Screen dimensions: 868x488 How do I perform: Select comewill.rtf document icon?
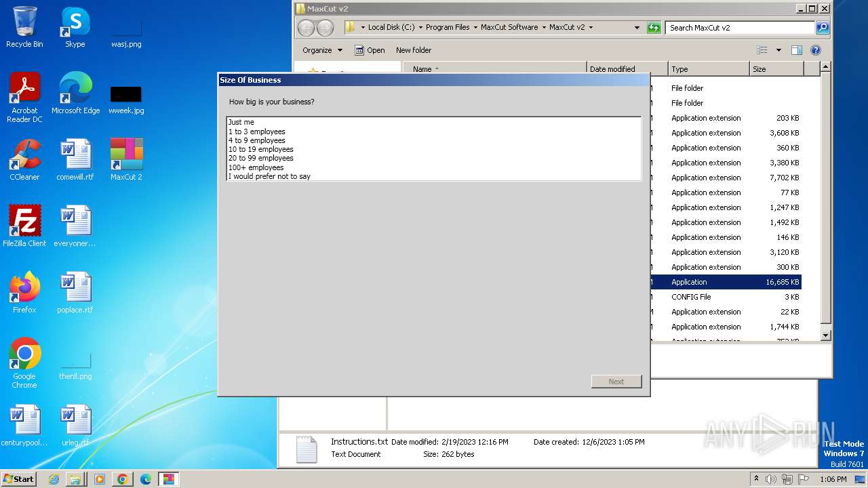click(75, 160)
